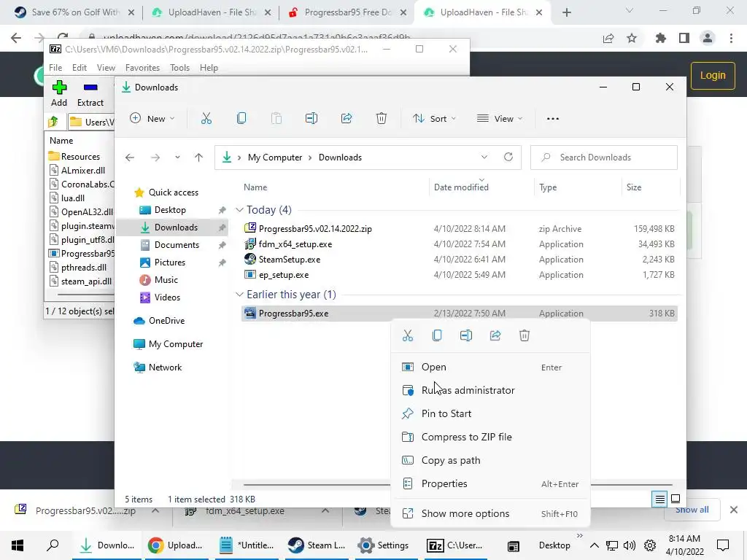Open Chrome side panel icon
The width and height of the screenshot is (747, 560).
(684, 38)
